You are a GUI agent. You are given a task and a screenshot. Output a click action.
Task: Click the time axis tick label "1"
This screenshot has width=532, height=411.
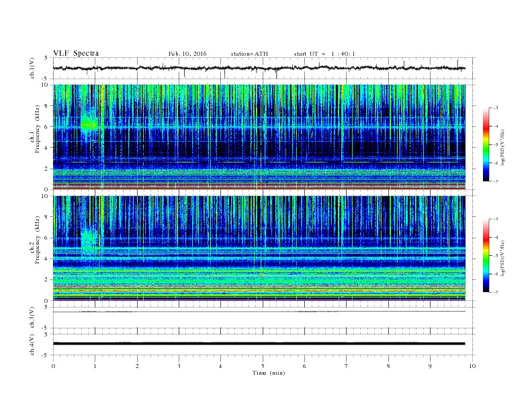click(95, 366)
